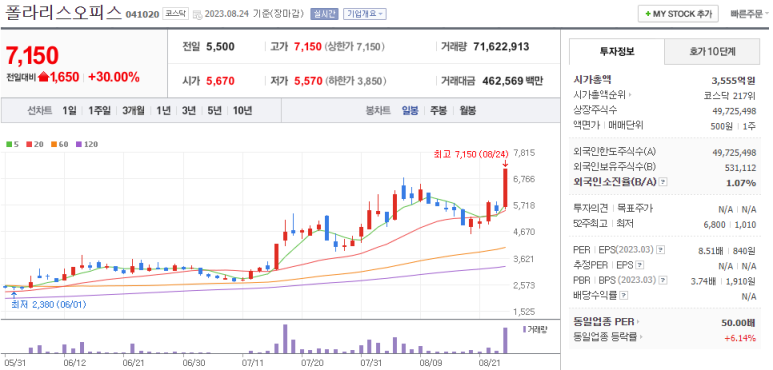This screenshot has height=370, width=773.
Task: Click the tallest volume bar in mid-July
Action: 285,338
